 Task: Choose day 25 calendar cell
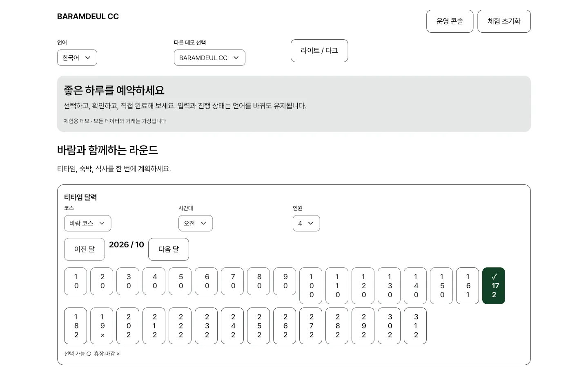tap(258, 326)
